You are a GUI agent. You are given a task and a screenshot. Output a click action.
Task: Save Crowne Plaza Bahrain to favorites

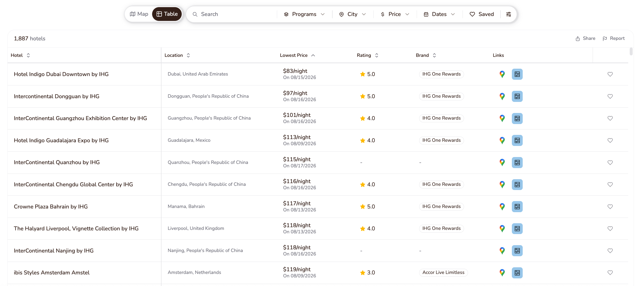coord(610,207)
